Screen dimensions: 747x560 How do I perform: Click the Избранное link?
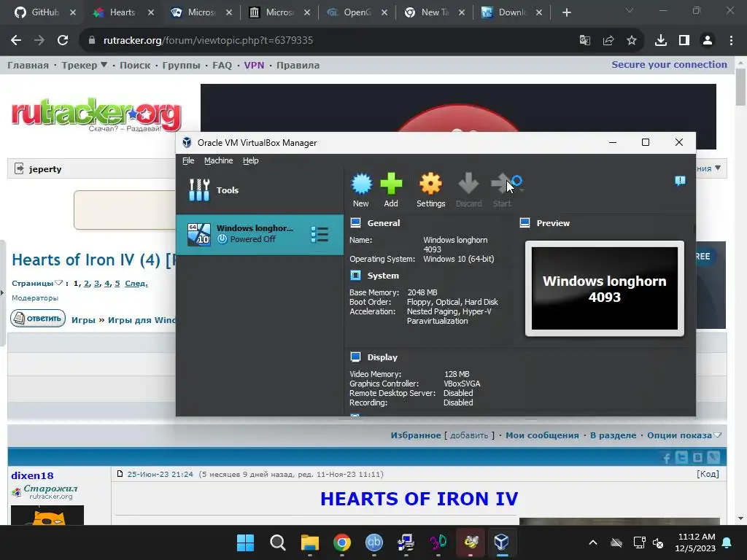tap(416, 435)
